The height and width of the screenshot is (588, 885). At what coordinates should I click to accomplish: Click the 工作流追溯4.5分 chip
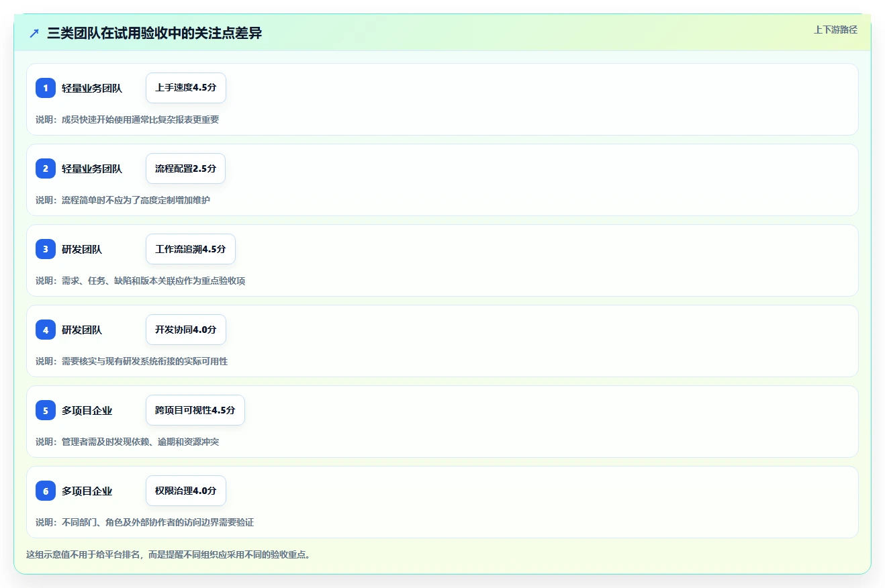191,249
